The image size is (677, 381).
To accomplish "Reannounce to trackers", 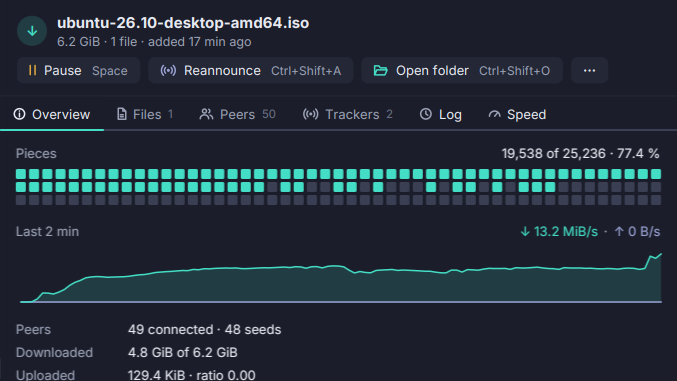I will (250, 70).
